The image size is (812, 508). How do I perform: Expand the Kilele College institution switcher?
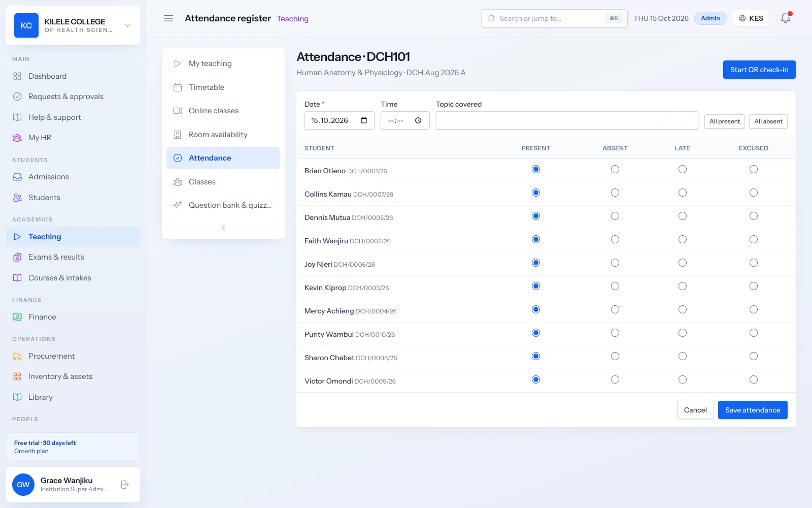127,25
